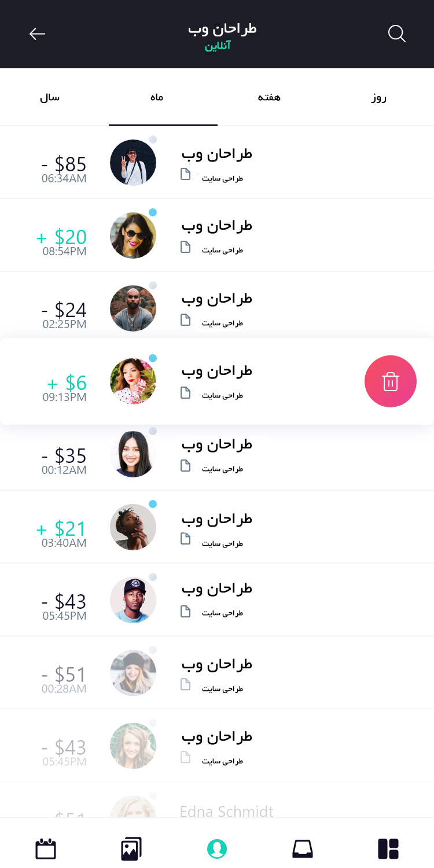Switch to the هفته (week) tab
Viewport: 434px width, 868px height.
[x=269, y=97]
